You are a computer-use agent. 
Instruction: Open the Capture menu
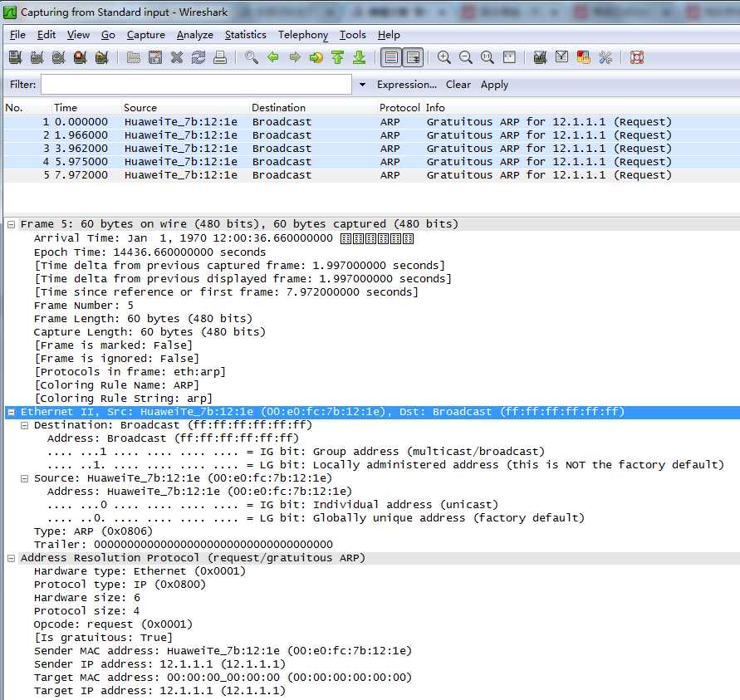pyautogui.click(x=146, y=35)
